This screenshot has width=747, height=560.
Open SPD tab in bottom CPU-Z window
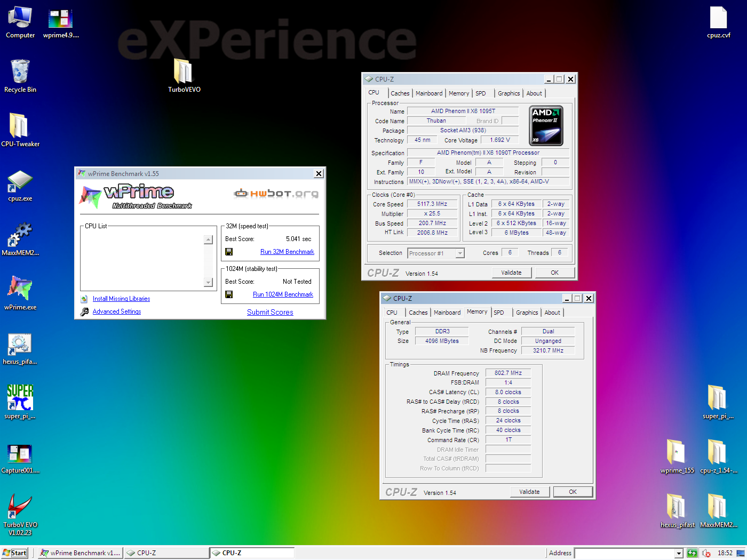(499, 313)
